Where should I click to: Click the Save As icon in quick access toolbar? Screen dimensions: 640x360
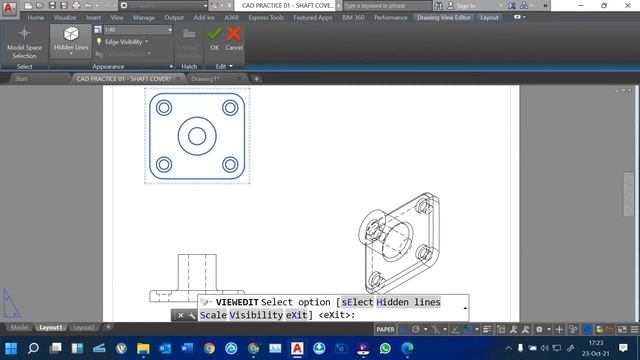(x=64, y=6)
